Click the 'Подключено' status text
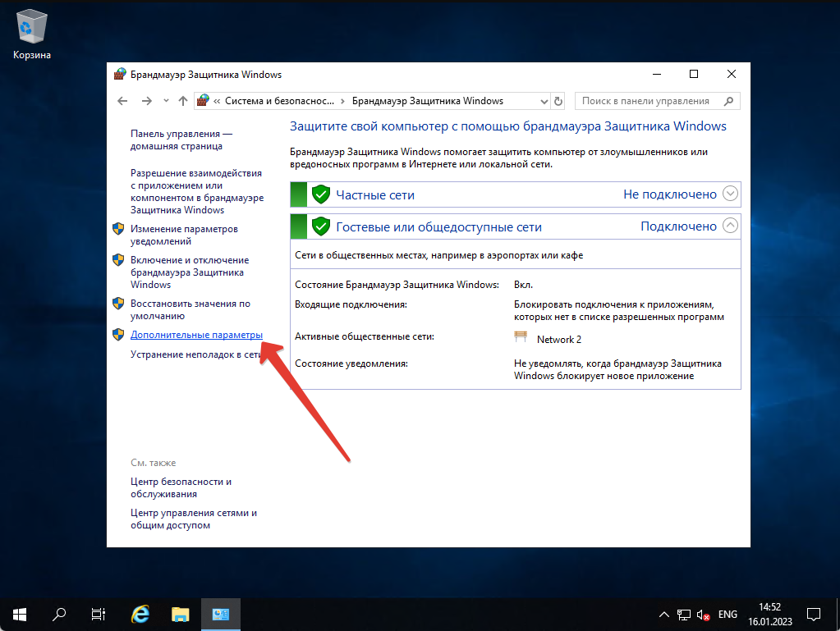 pos(678,226)
